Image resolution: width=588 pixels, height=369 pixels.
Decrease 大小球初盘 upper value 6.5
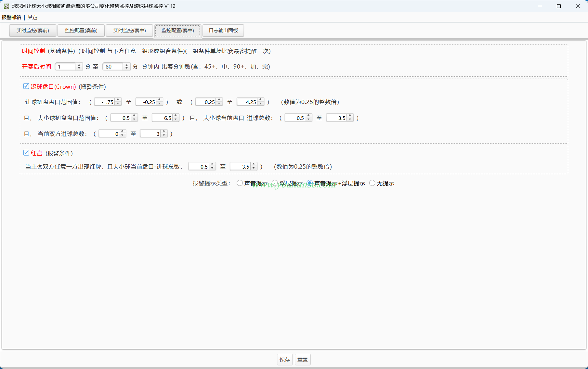[x=176, y=120]
